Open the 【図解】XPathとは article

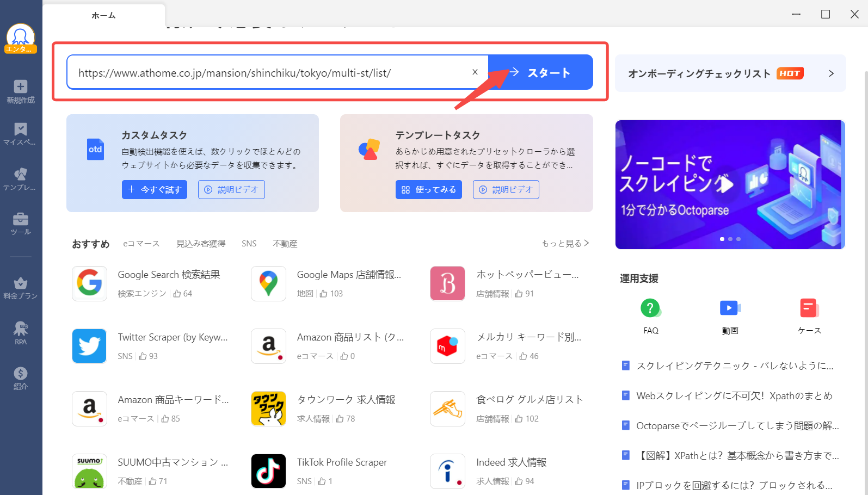(x=737, y=455)
